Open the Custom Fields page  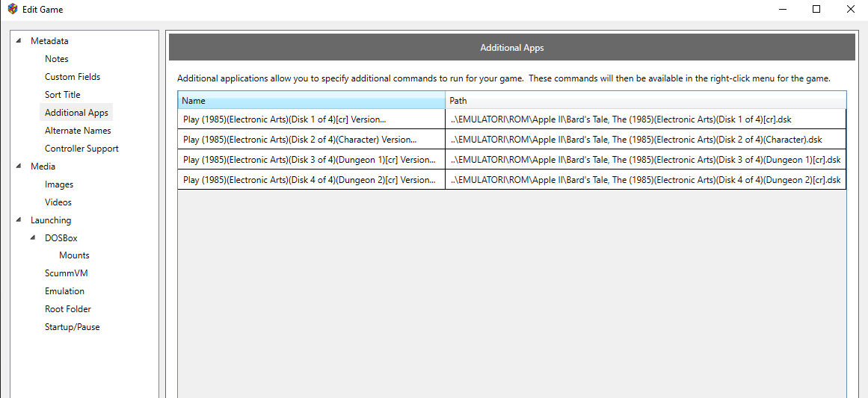pyautogui.click(x=73, y=77)
